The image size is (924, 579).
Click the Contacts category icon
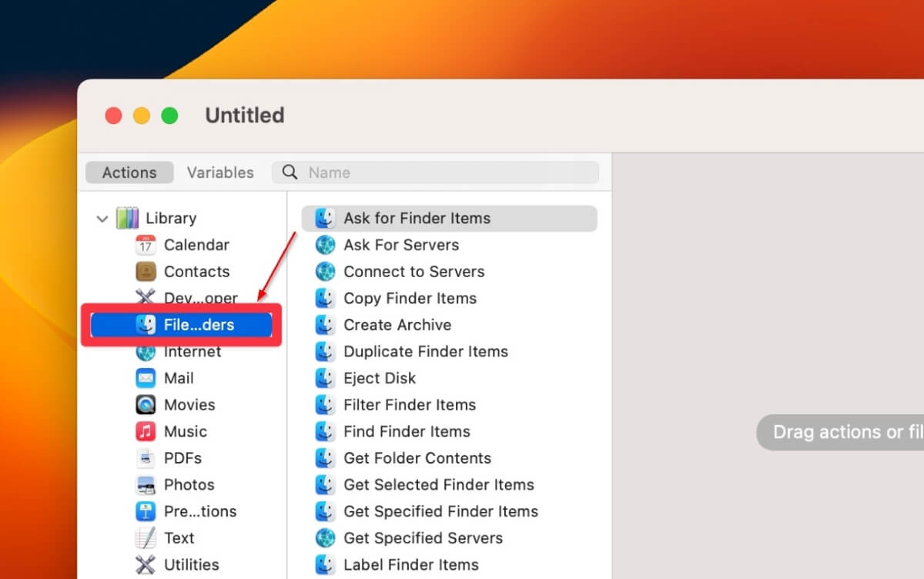(x=146, y=271)
